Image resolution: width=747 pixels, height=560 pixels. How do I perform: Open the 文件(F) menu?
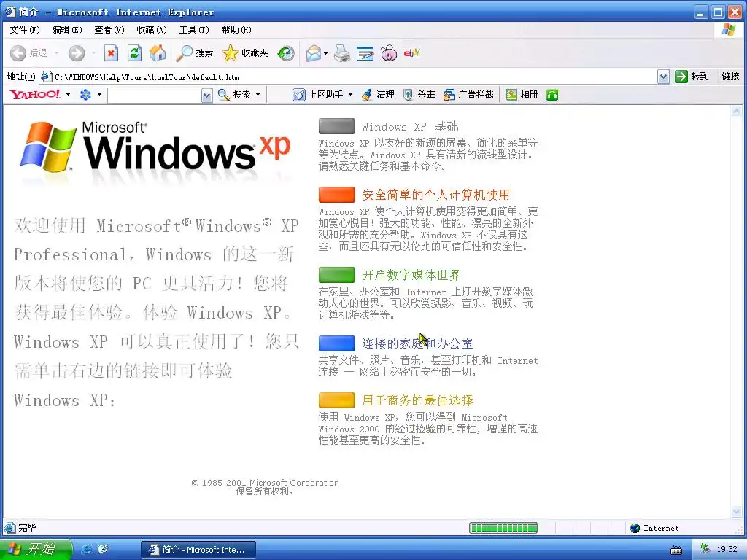pyautogui.click(x=25, y=29)
